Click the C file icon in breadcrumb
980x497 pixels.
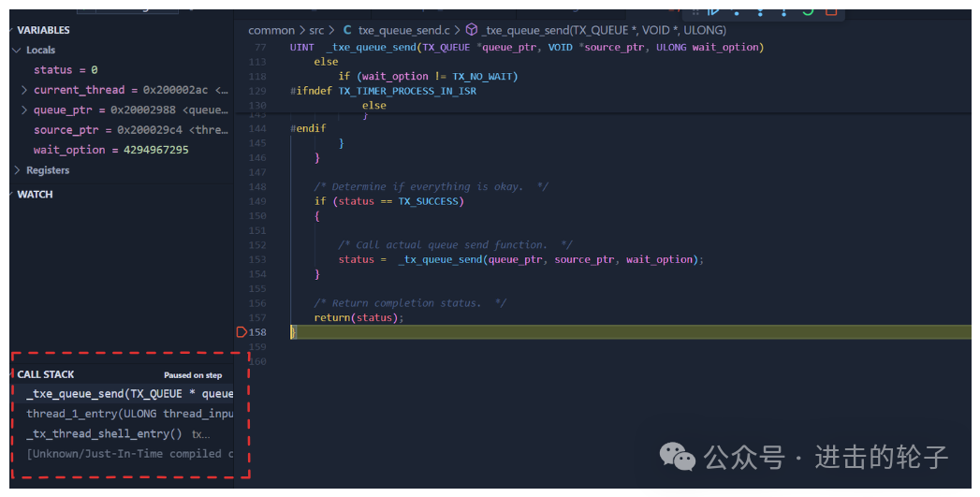point(347,30)
